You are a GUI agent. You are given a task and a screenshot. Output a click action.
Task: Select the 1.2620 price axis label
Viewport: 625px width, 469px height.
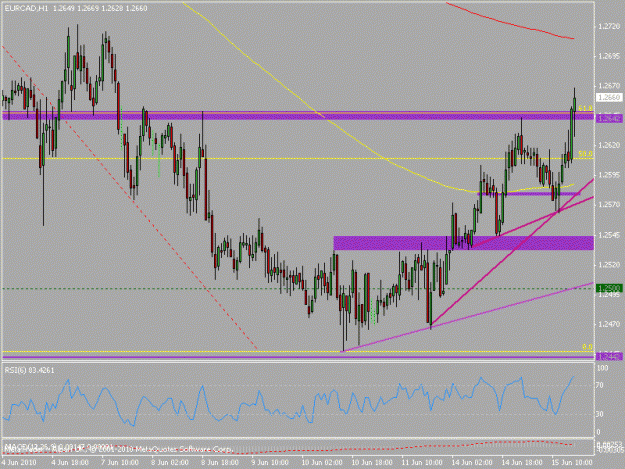tap(609, 145)
